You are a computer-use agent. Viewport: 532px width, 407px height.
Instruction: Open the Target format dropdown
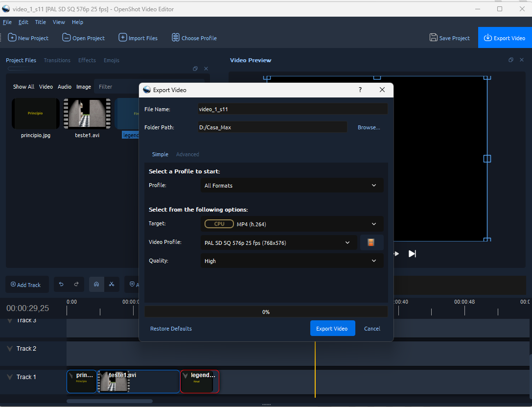(x=293, y=224)
